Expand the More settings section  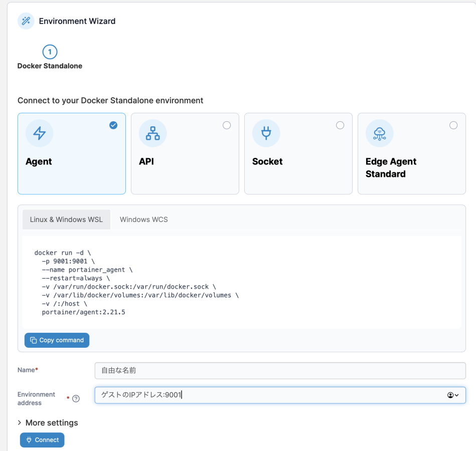pos(48,422)
